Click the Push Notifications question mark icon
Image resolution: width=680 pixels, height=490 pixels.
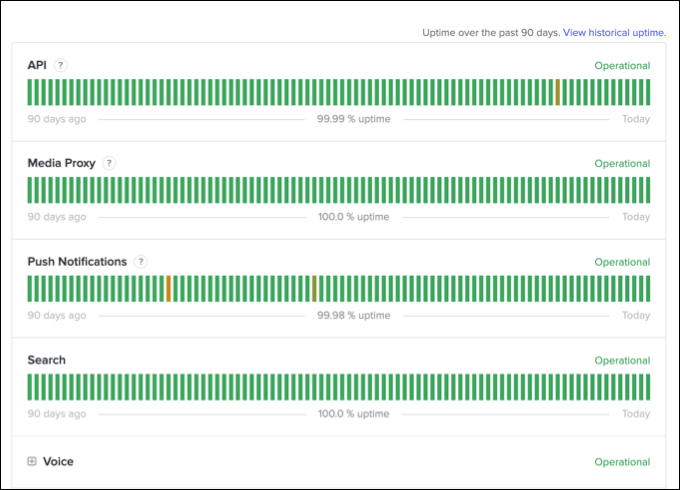click(141, 262)
